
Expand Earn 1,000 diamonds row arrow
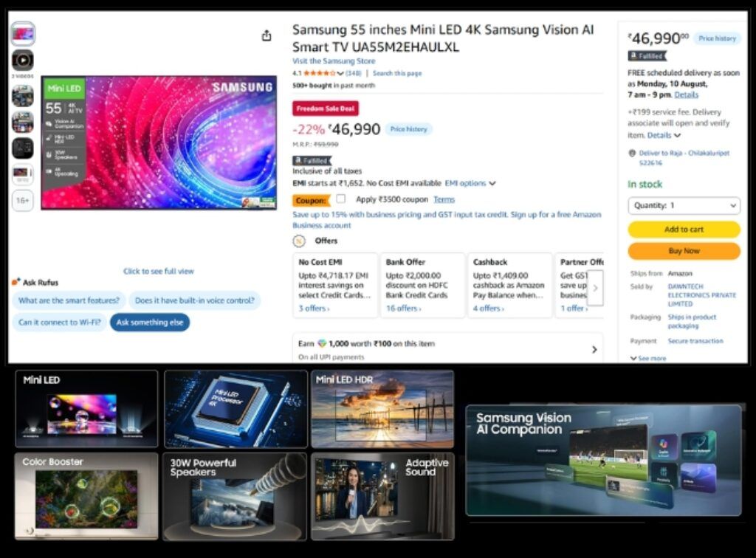click(x=594, y=349)
